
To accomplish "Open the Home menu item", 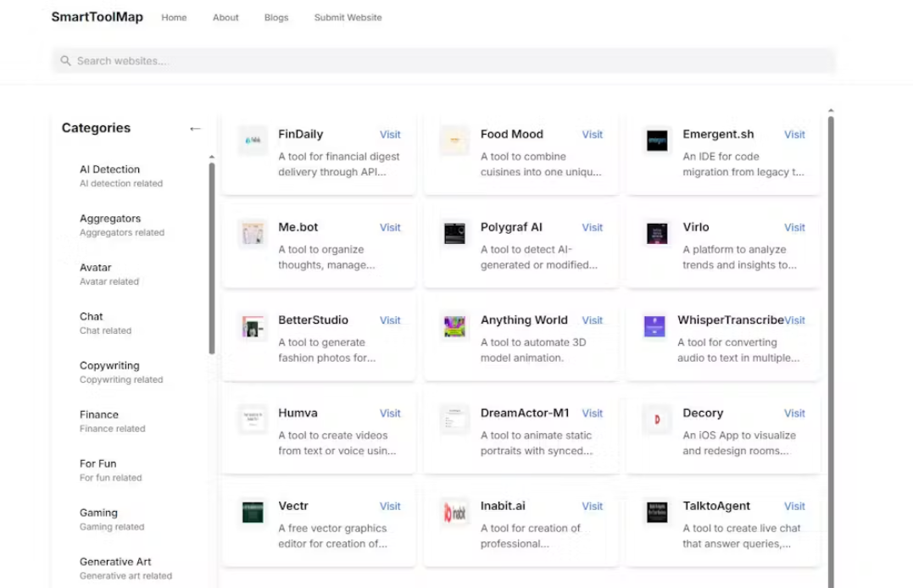I will pos(174,18).
